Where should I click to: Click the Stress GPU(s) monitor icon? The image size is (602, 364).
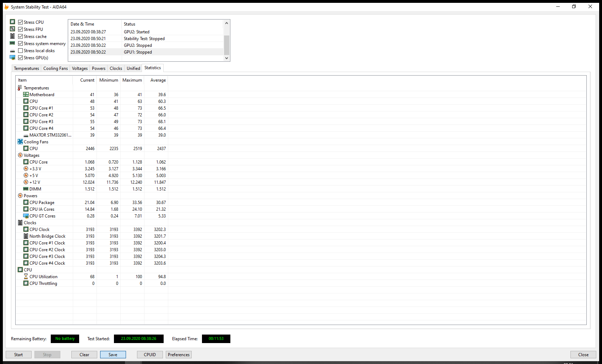pos(12,57)
